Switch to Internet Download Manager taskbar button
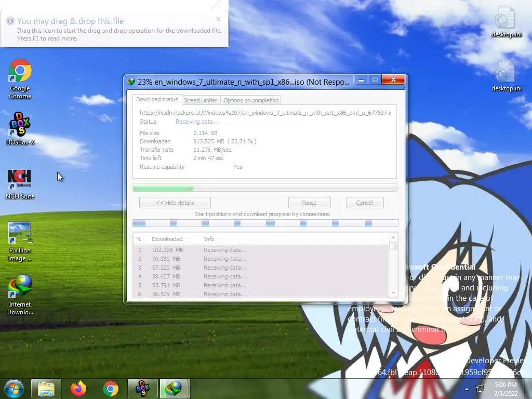This screenshot has width=532, height=399. [174, 389]
